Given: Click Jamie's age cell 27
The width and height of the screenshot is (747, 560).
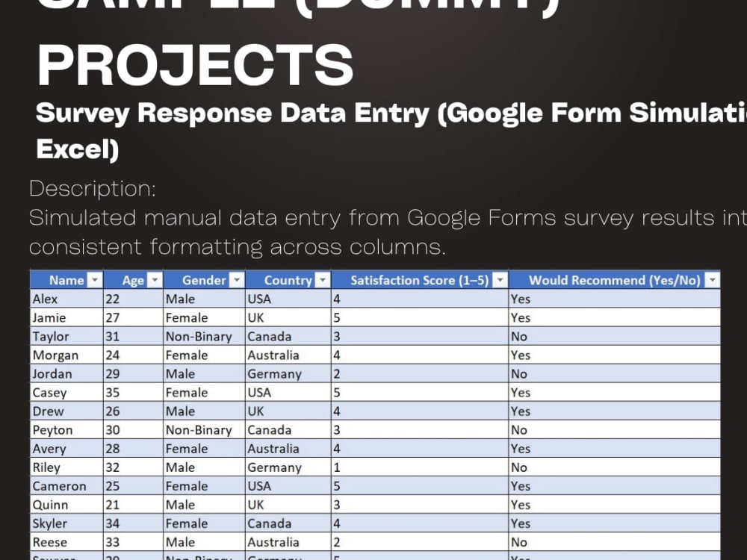Looking at the screenshot, I should 133,317.
